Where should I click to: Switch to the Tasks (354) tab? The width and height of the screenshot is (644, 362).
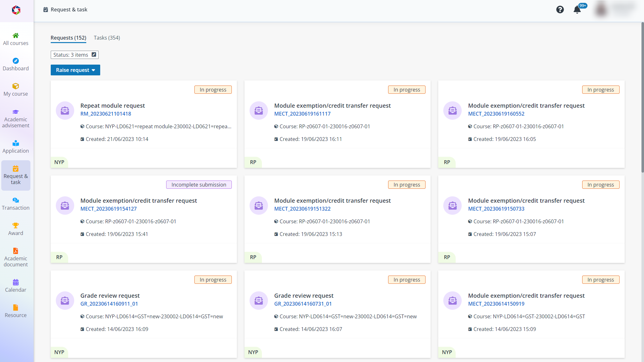(107, 38)
